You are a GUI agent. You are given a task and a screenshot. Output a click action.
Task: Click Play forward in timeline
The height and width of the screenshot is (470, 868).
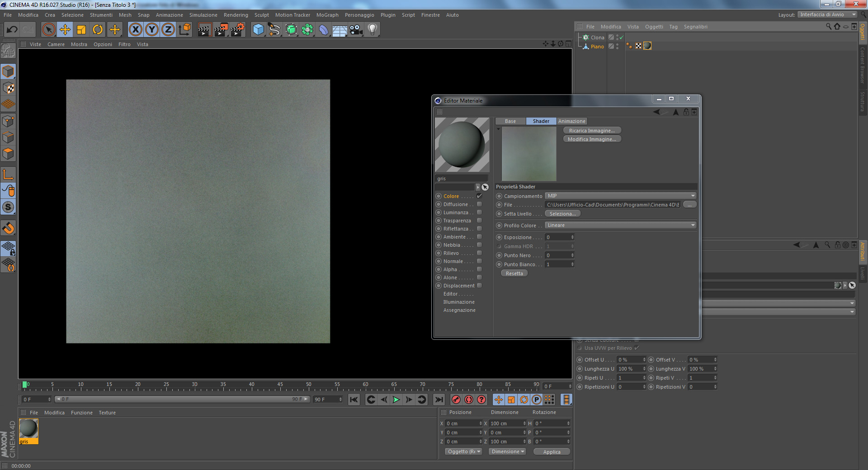click(x=396, y=399)
